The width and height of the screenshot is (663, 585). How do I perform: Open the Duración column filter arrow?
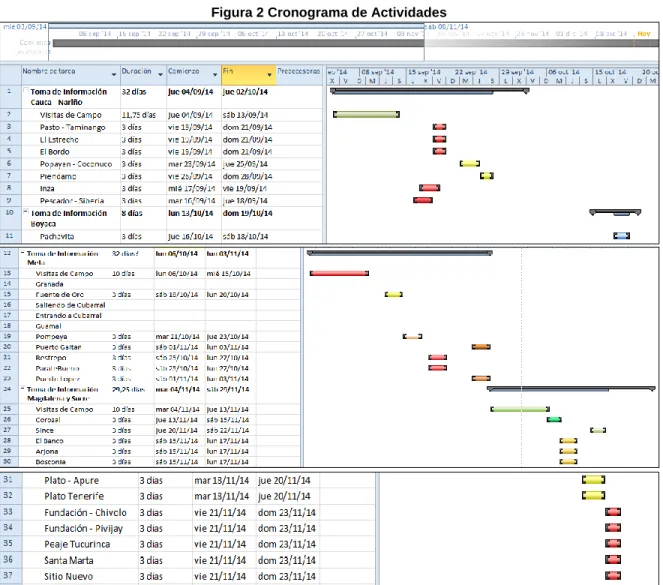161,75
